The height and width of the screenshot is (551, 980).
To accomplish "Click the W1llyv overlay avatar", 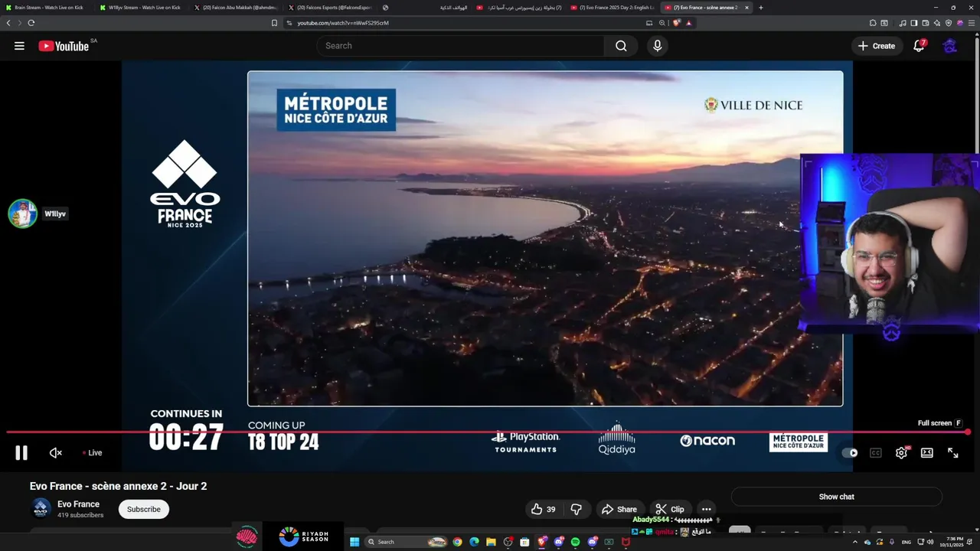I will (23, 214).
